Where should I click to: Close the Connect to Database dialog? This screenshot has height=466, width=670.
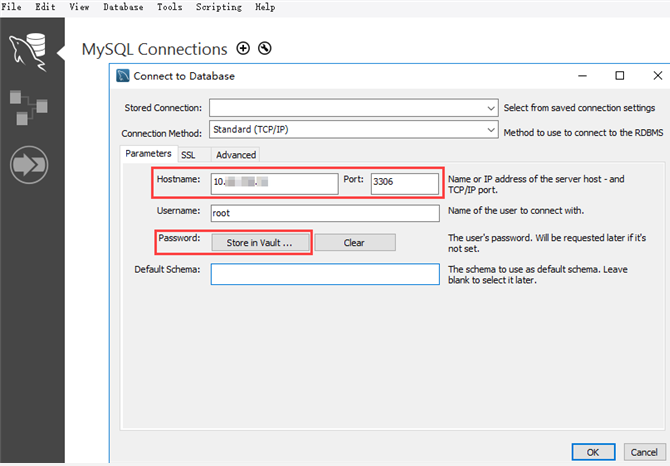pos(658,76)
